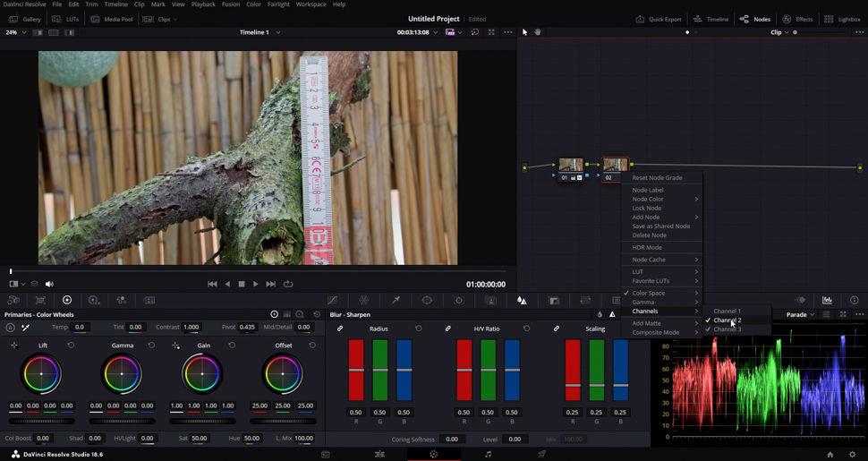868x461 pixels.
Task: Open the Fairlight menu
Action: click(278, 4)
